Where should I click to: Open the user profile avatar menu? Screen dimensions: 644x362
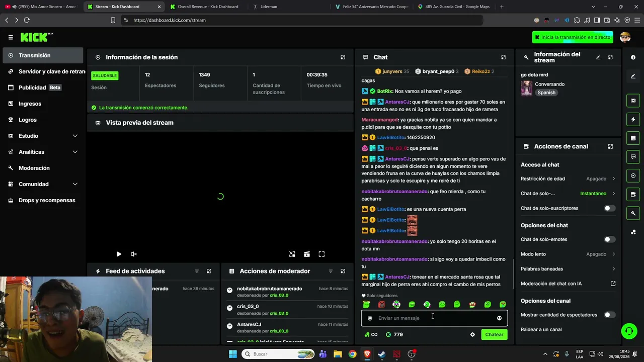[625, 37]
